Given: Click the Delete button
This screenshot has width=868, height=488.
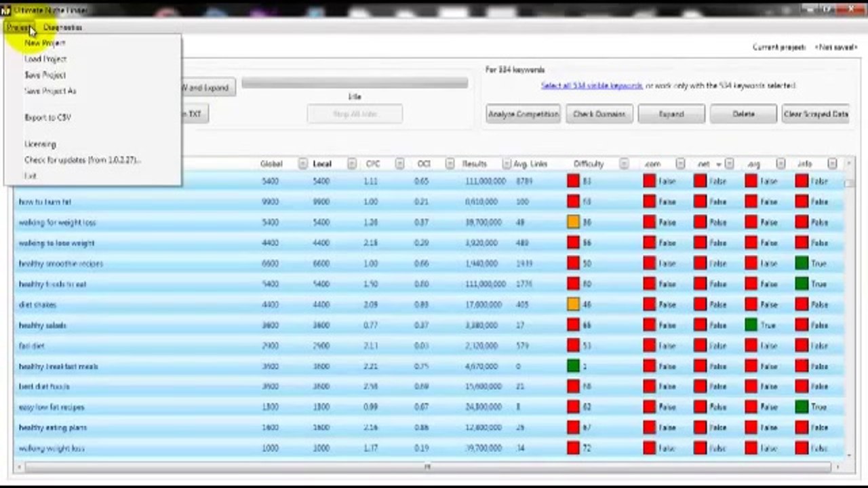Looking at the screenshot, I should [743, 114].
